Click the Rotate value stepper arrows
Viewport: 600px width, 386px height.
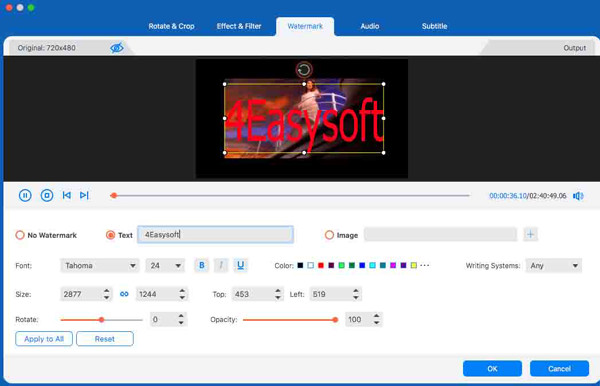(181, 319)
